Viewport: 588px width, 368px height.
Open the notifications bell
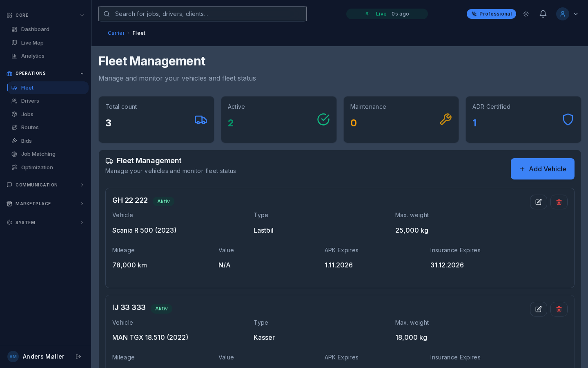(543, 14)
